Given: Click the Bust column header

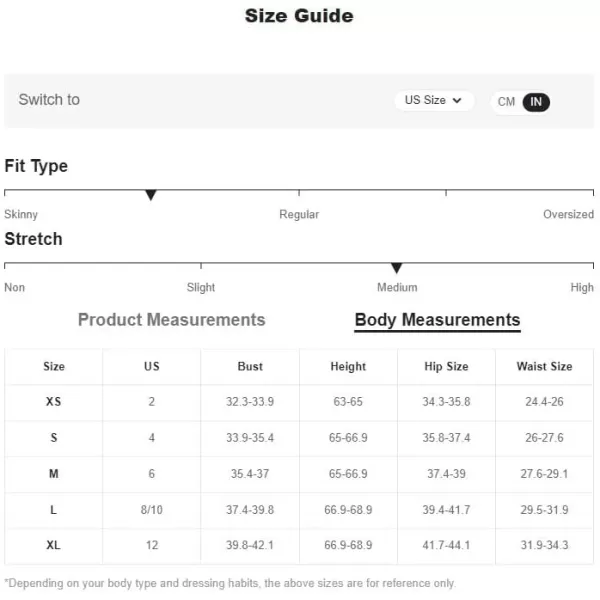Looking at the screenshot, I should tap(250, 366).
